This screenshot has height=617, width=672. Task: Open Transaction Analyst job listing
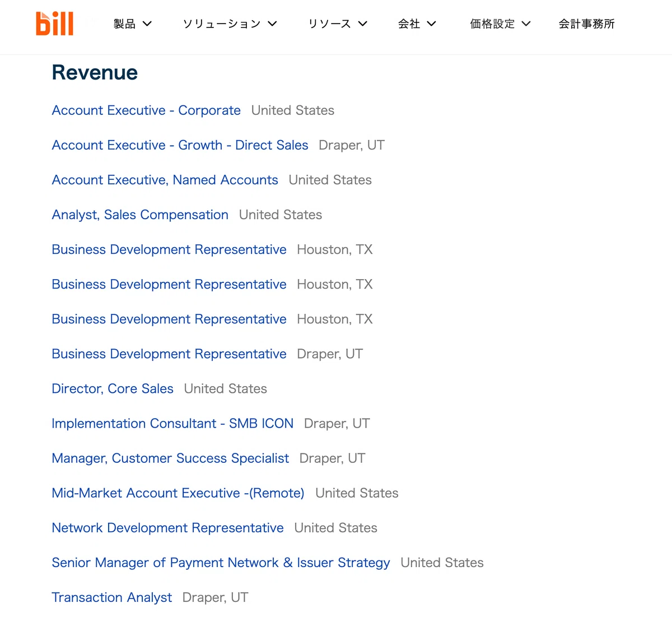point(111,597)
